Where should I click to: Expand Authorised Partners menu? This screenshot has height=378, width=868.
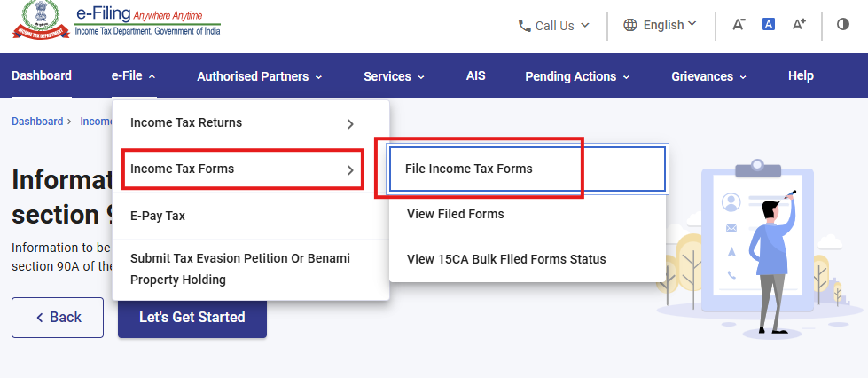click(x=259, y=76)
